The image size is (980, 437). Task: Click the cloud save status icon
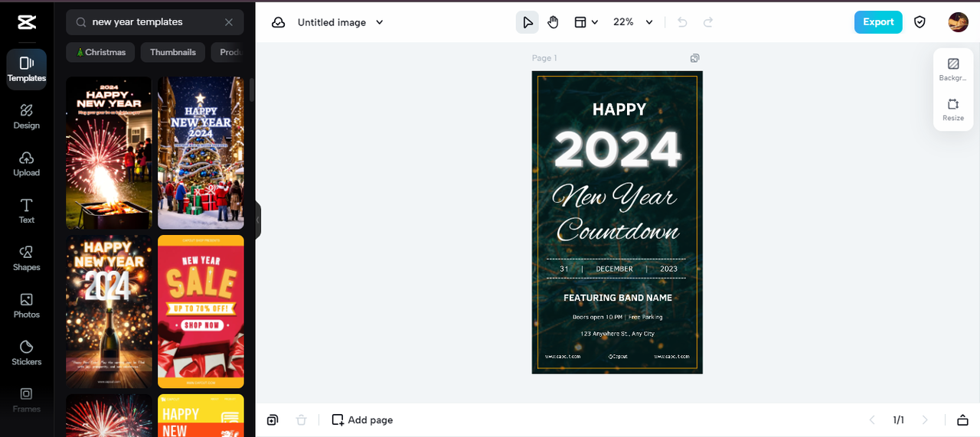[279, 22]
